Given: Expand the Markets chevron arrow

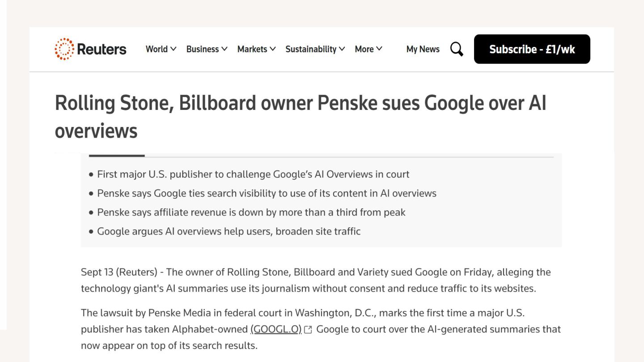Looking at the screenshot, I should click(x=273, y=49).
